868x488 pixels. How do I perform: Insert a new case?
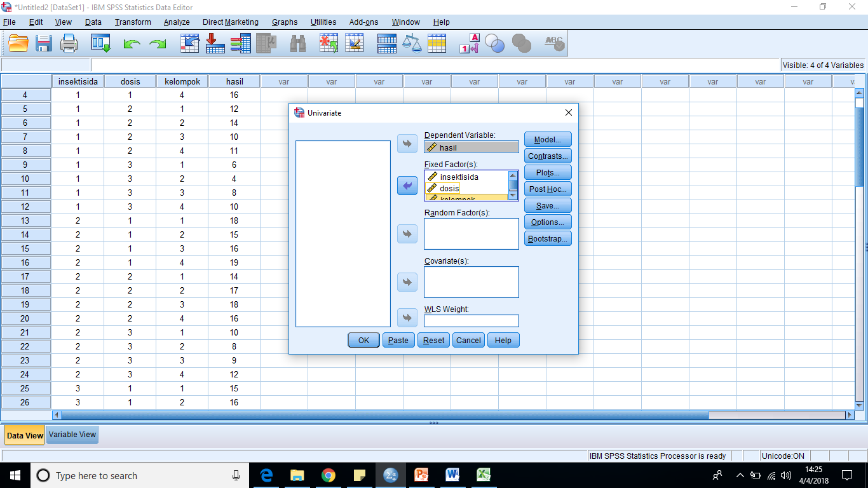[x=329, y=43]
